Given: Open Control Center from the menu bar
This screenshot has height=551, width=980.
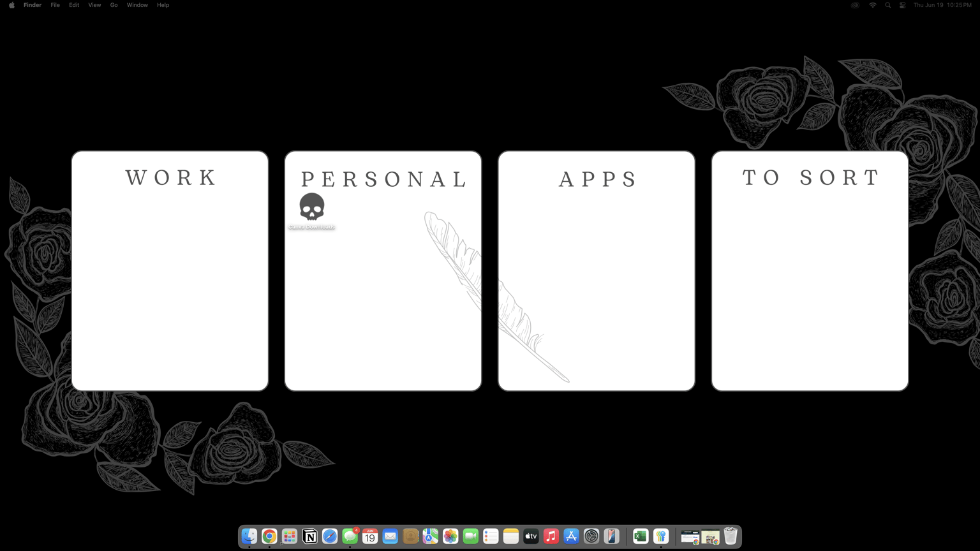Looking at the screenshot, I should point(902,5).
